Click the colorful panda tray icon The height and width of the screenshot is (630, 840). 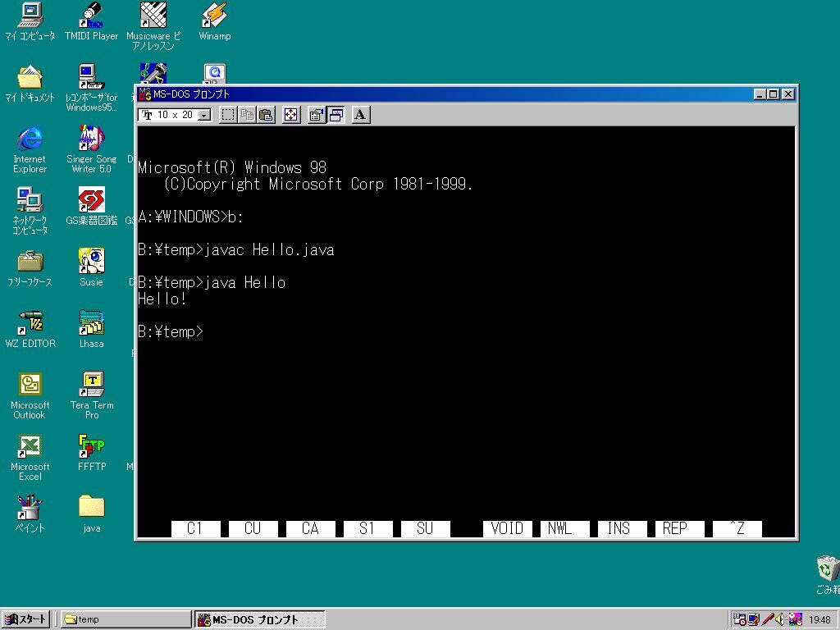795,619
